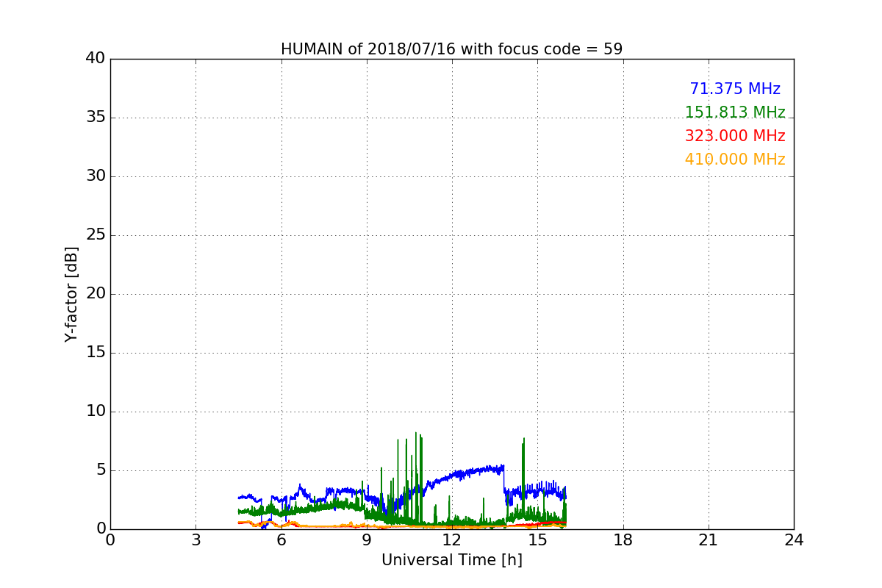Select the orange 410.000 MHz legend label
Screen dimensions: 882x588
[734, 159]
